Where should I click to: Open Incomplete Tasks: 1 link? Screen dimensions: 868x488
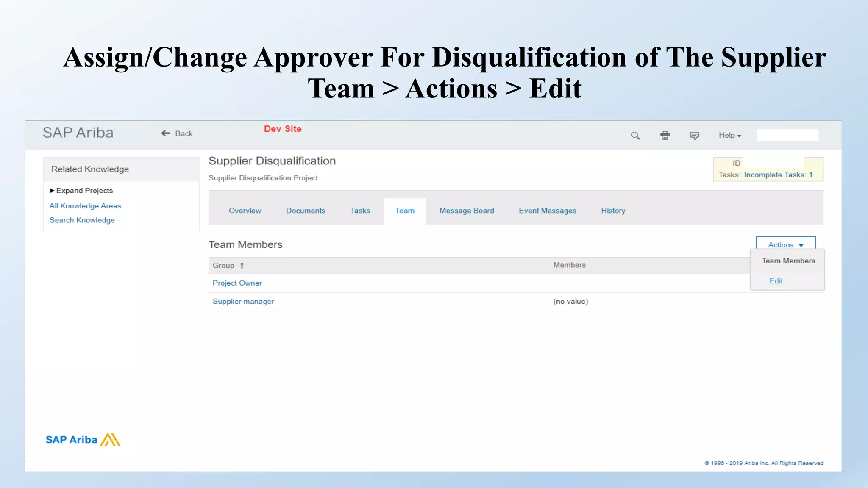tap(778, 175)
